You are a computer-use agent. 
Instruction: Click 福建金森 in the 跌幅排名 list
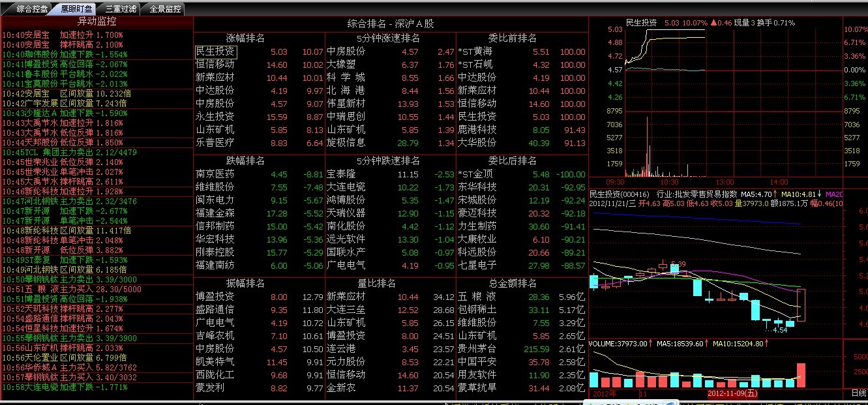tap(215, 213)
